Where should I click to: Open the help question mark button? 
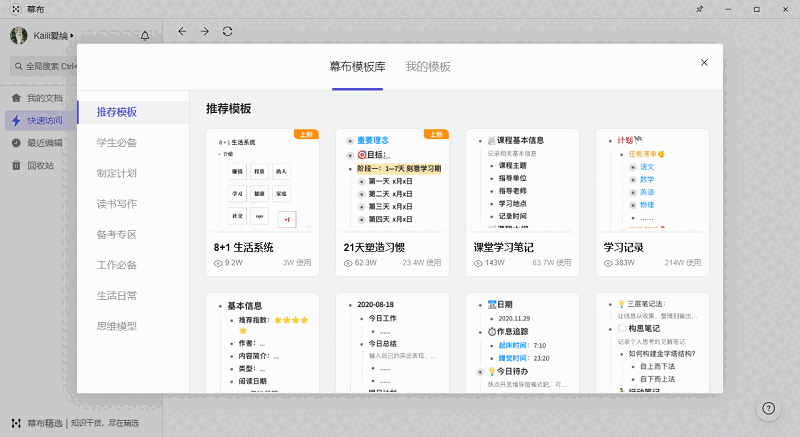coord(768,408)
